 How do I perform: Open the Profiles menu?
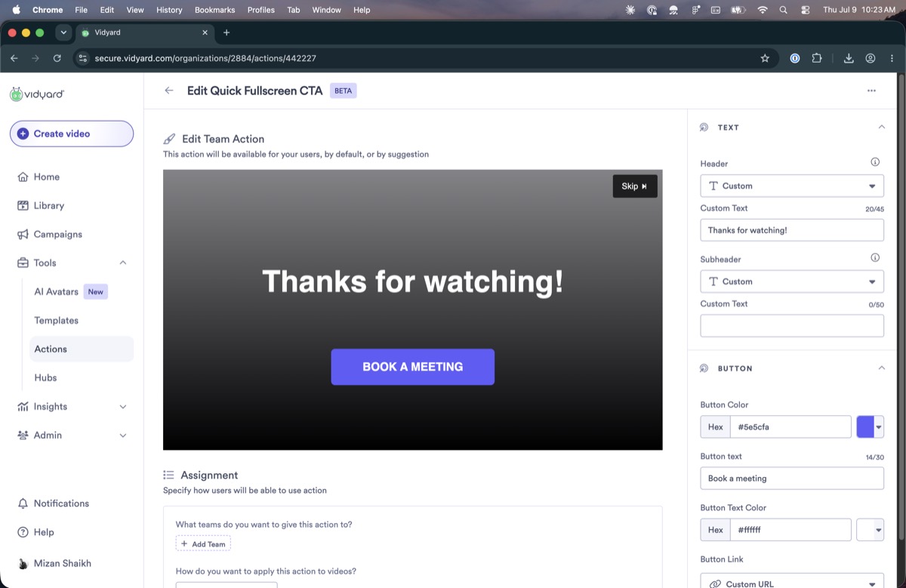[x=261, y=10]
